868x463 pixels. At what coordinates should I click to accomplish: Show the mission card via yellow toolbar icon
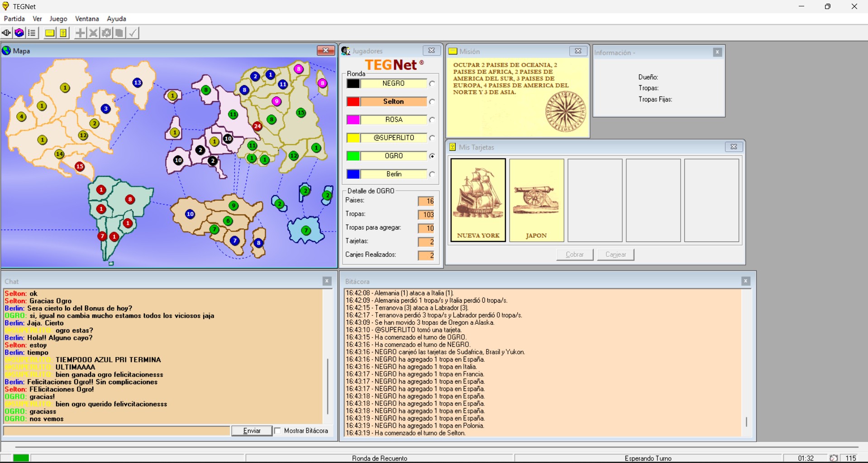point(50,33)
